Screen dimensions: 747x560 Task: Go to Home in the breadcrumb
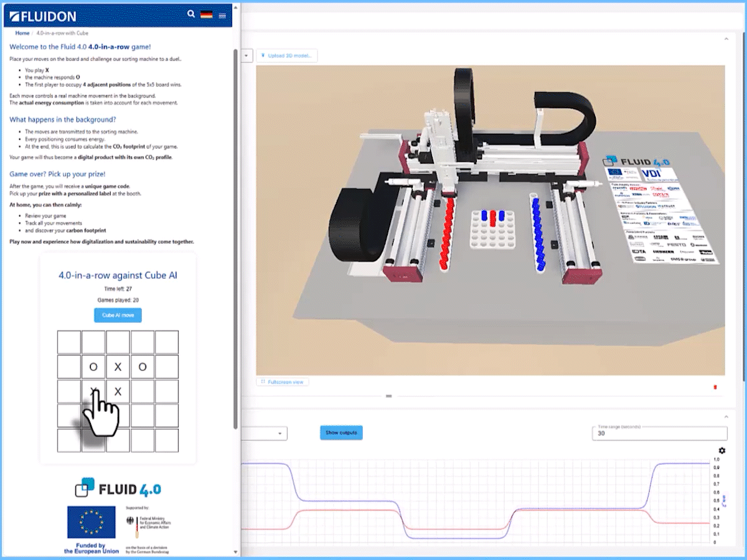[22, 33]
